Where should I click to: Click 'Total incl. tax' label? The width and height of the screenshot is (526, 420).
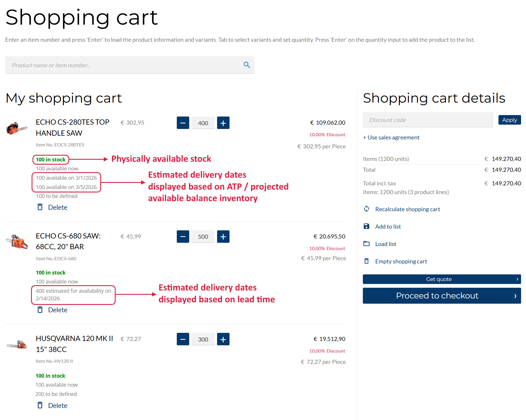pyautogui.click(x=379, y=183)
